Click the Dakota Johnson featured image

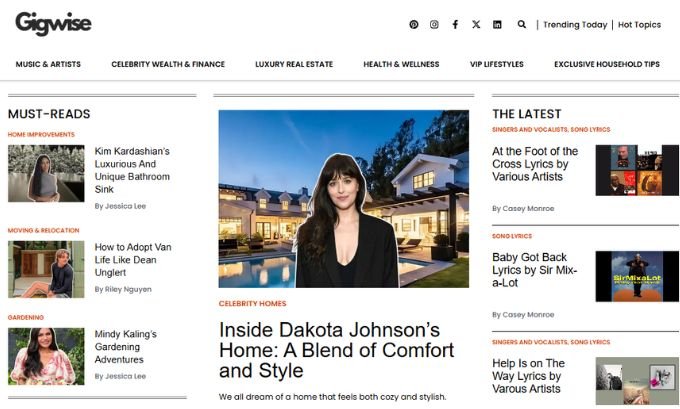[343, 199]
